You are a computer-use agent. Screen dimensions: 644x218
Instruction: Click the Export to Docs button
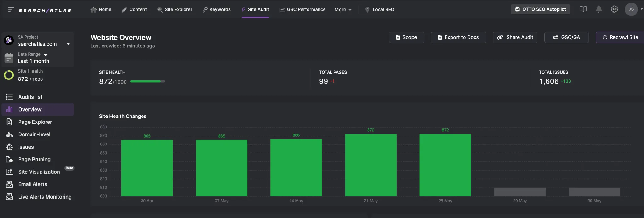click(x=458, y=37)
